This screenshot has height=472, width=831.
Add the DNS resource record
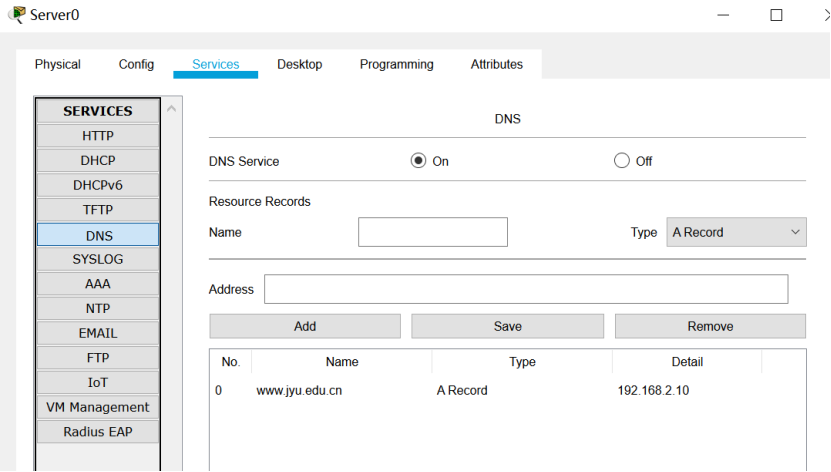click(x=305, y=326)
